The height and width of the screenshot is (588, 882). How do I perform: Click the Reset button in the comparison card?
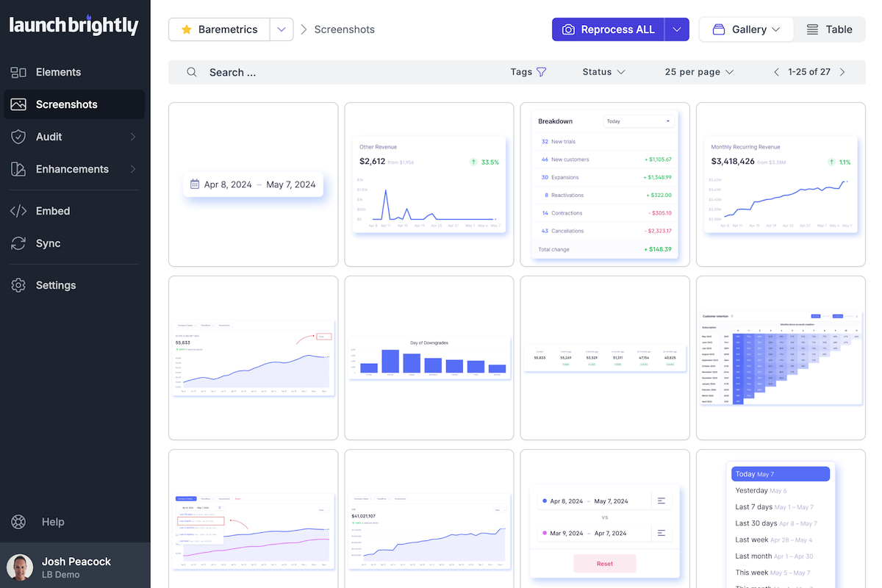point(604,563)
